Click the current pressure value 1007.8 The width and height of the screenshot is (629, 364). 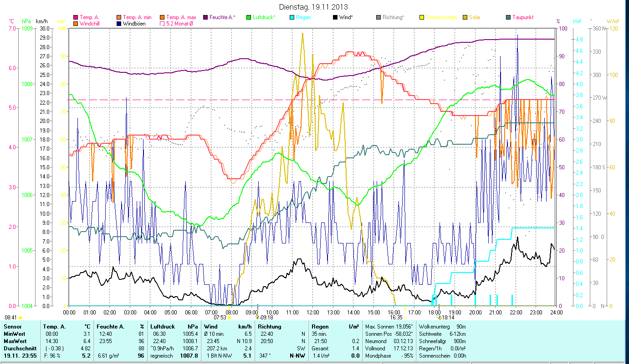point(189,356)
